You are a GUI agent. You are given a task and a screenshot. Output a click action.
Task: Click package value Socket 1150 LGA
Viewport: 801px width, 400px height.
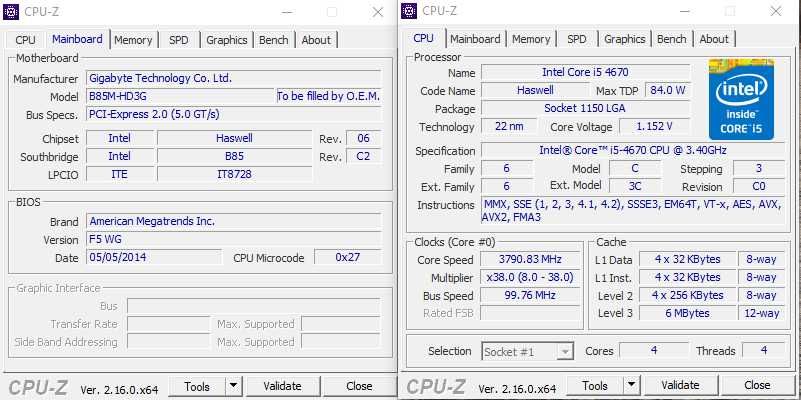coord(585,108)
